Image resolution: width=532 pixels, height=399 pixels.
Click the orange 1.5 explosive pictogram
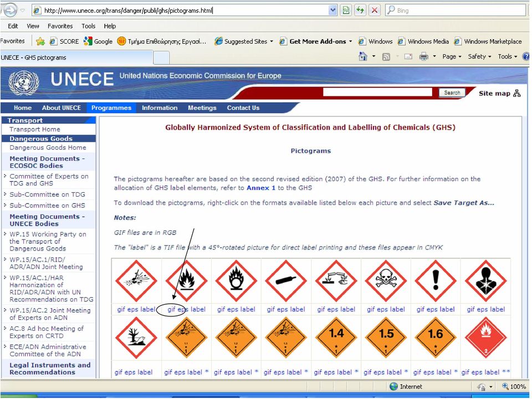coord(386,337)
